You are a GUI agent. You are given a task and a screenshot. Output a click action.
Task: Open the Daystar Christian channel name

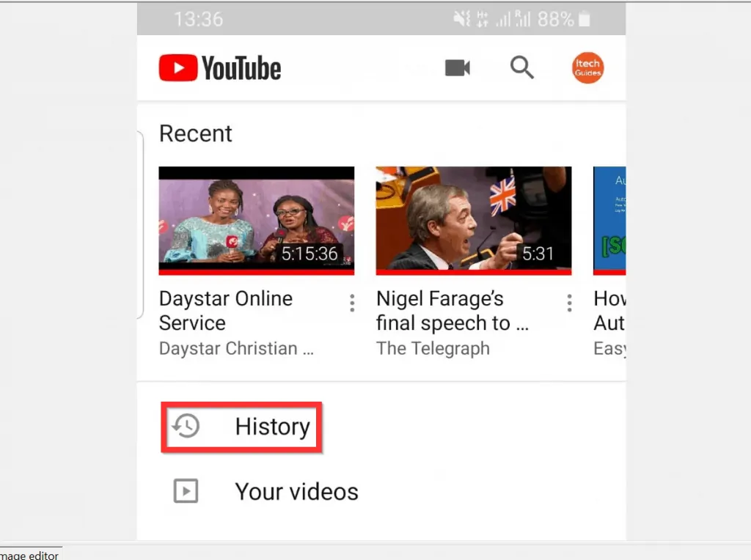tap(236, 348)
